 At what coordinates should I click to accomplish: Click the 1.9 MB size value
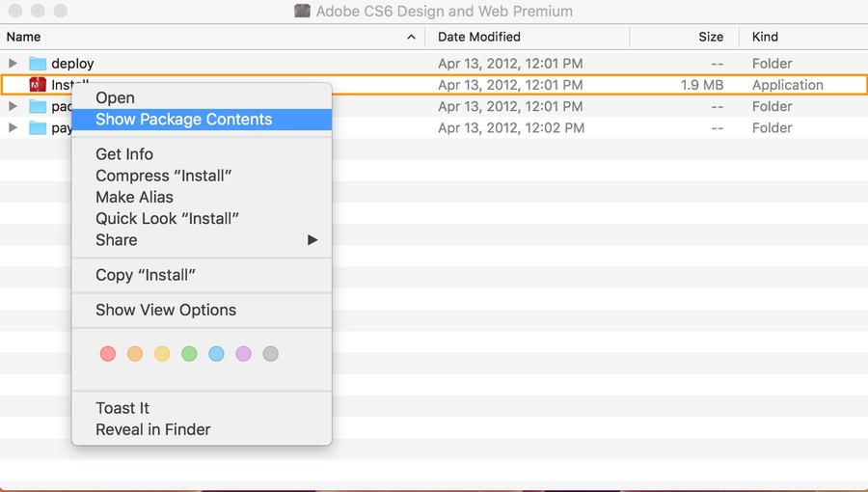[x=702, y=85]
